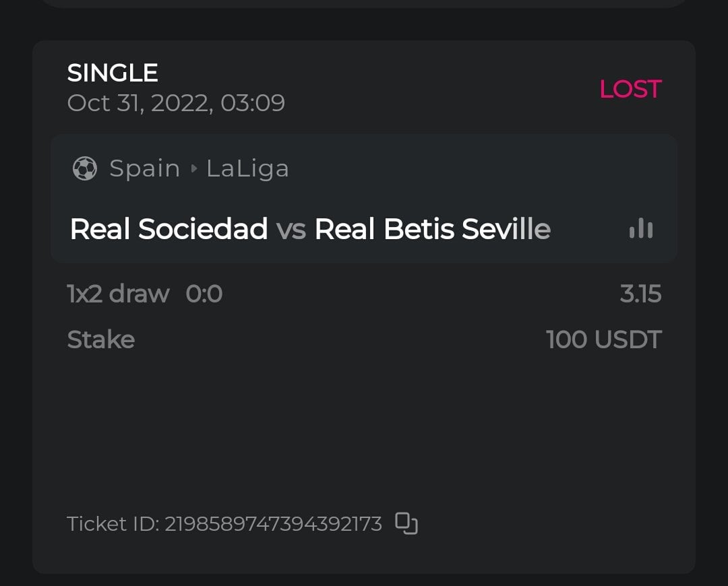Screen dimensions: 728x586
Task: Click the Oct 31, 2022 bet date
Action: (x=176, y=103)
